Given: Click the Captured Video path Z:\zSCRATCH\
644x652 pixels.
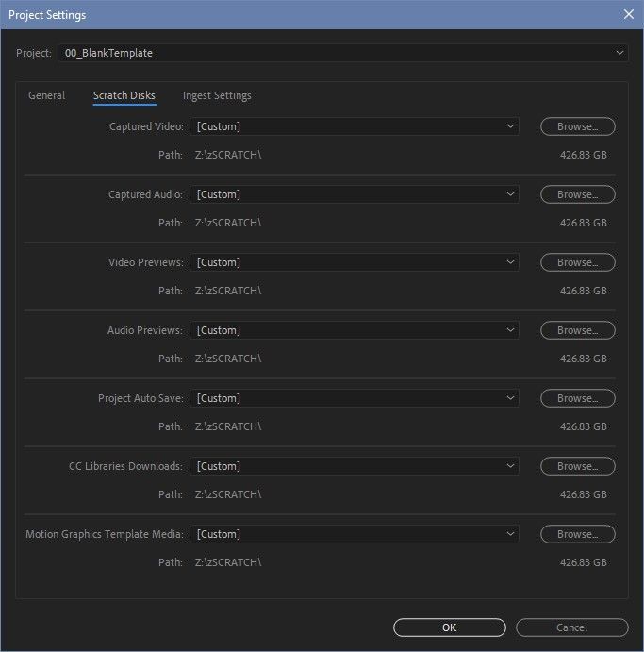Looking at the screenshot, I should pos(228,155).
